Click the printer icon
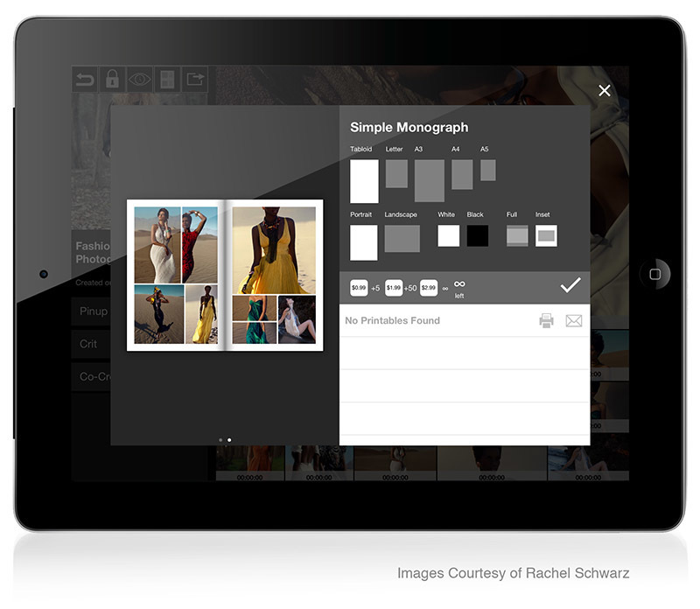700x609 pixels. click(546, 321)
